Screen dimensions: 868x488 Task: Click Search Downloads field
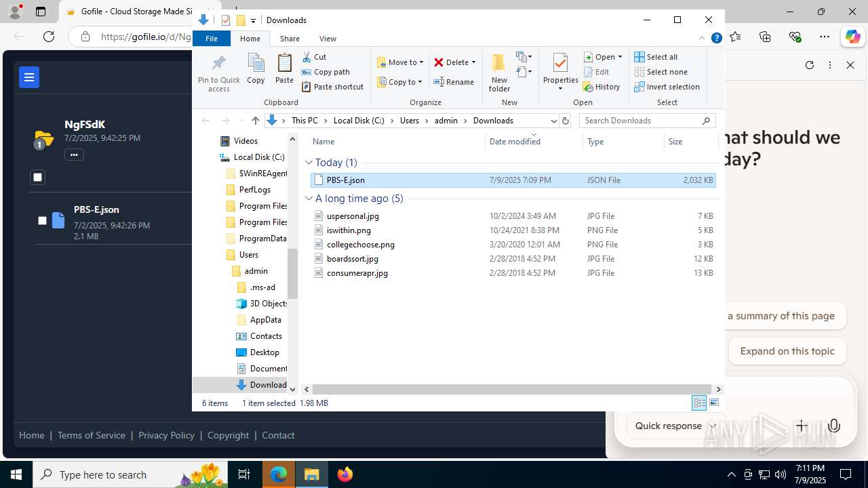click(648, 121)
